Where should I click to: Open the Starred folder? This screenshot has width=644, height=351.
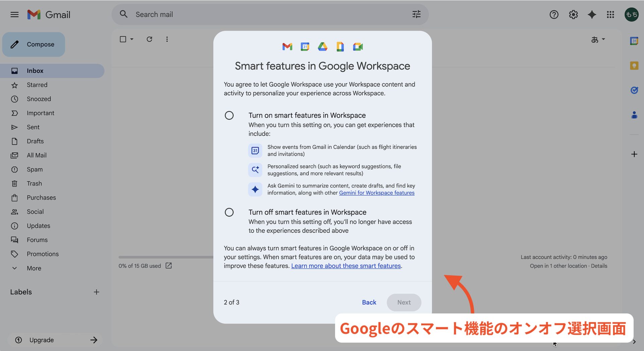pos(37,85)
